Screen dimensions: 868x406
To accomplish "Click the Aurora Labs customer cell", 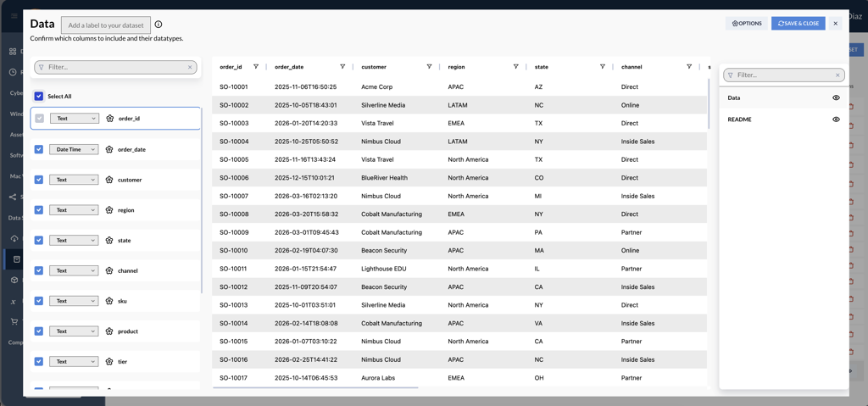I will coord(377,378).
